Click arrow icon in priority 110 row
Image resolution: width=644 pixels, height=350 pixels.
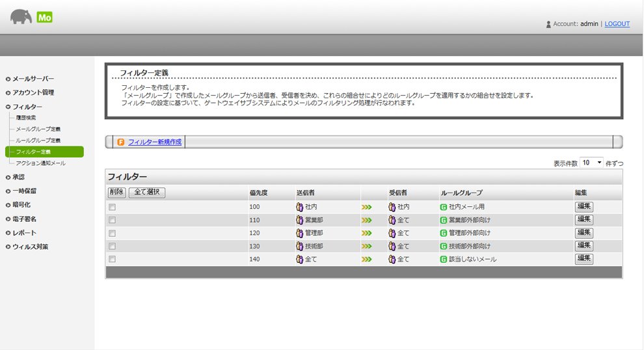pos(366,220)
